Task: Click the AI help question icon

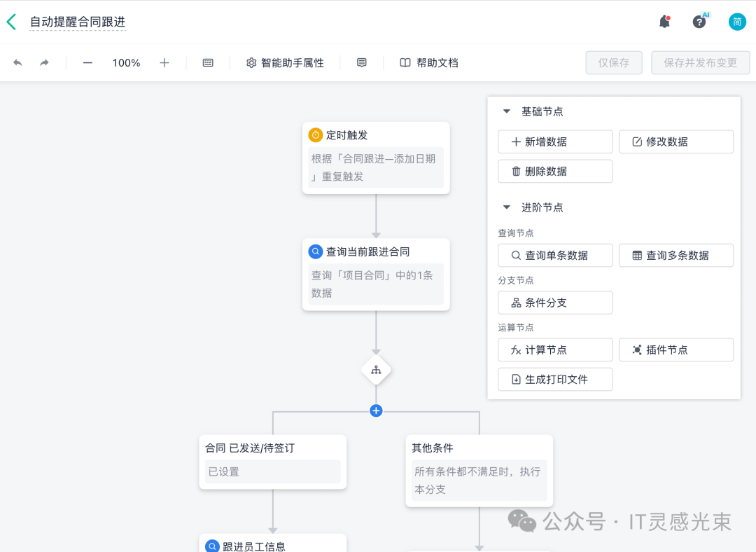Action: (699, 22)
